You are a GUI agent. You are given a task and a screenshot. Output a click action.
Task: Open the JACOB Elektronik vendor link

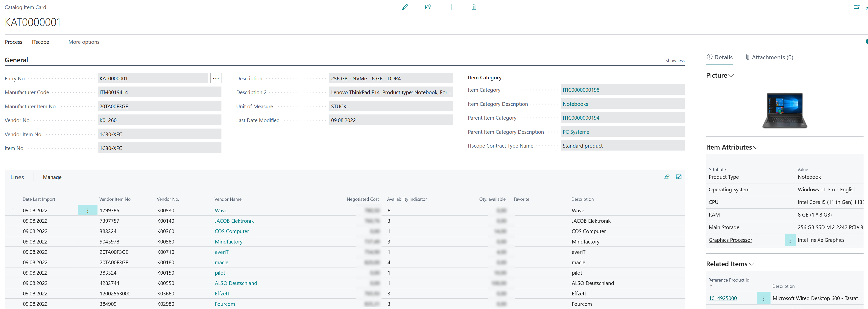point(234,221)
